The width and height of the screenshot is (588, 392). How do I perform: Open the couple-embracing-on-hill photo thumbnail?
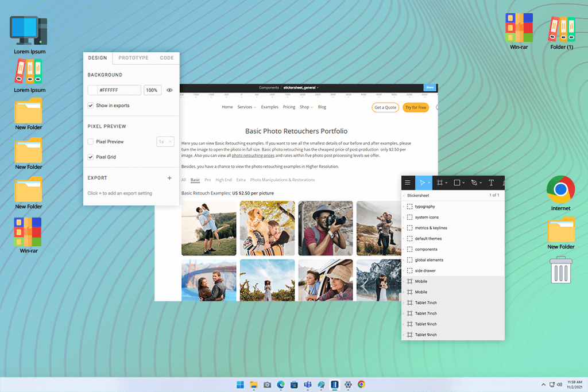pos(209,228)
